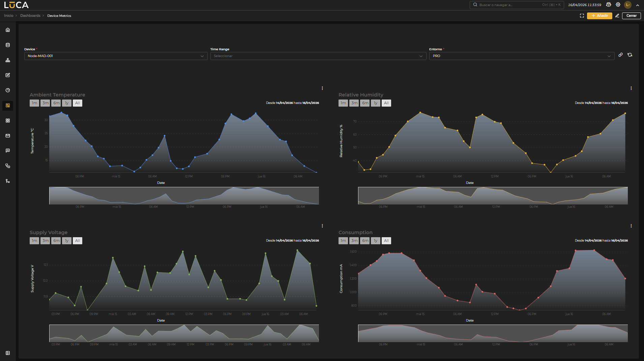
Task: Click the Añadir button
Action: point(599,16)
